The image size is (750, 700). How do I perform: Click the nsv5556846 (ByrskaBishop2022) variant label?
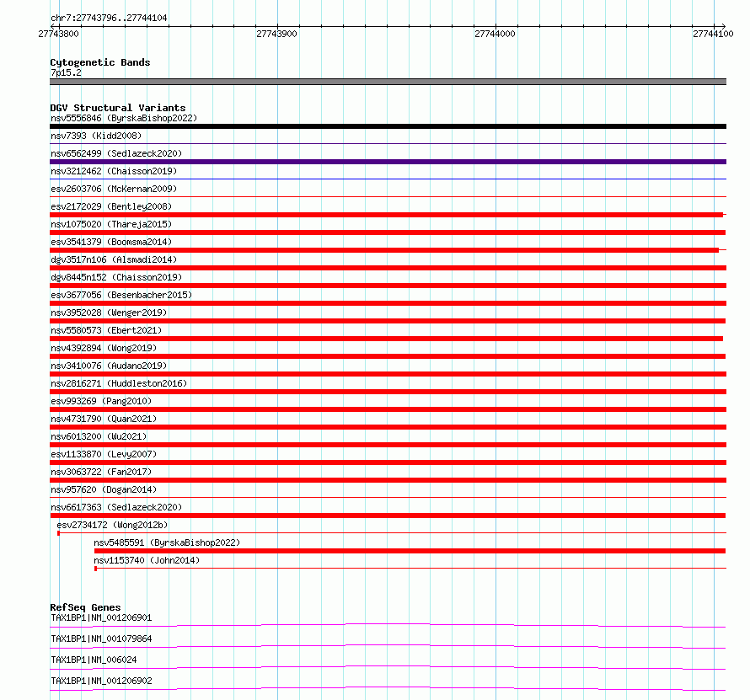click(124, 118)
